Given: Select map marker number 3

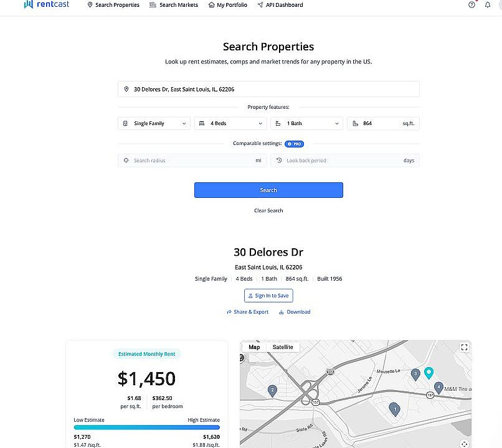Looking at the screenshot, I should (415, 375).
